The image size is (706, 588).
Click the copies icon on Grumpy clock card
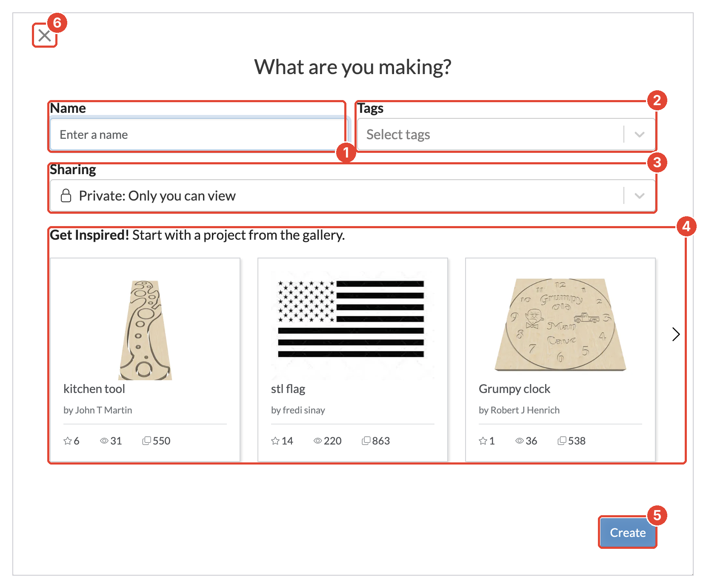point(562,441)
